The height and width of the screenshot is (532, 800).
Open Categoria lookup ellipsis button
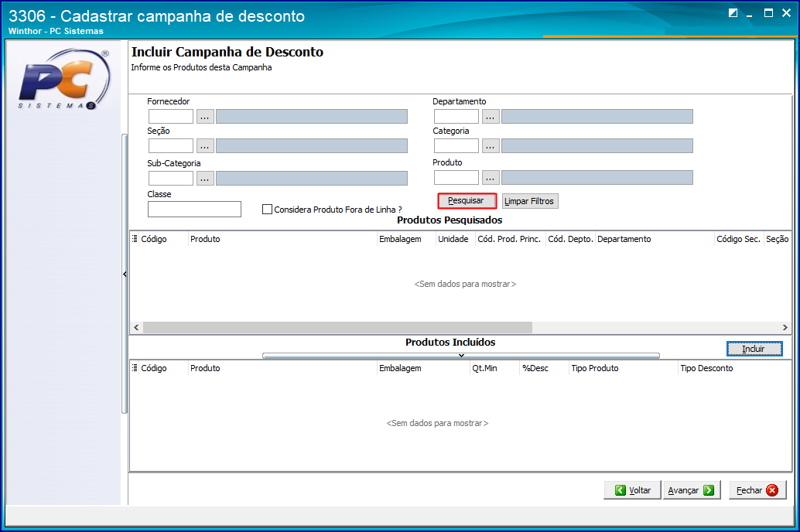pos(491,146)
